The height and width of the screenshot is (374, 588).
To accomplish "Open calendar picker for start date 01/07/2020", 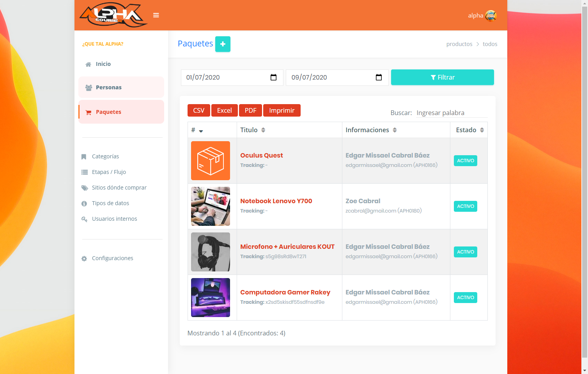I will click(x=273, y=77).
